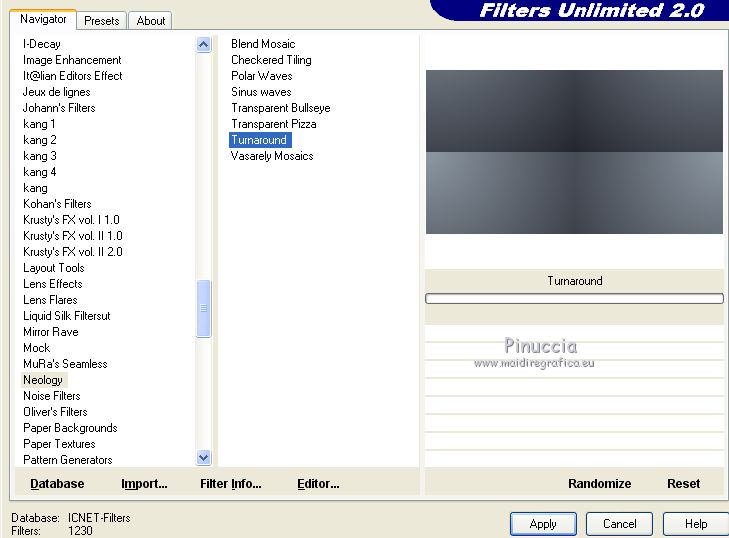Click the category list scrollbar thumb
Screen dimensions: 729x538
[x=203, y=308]
